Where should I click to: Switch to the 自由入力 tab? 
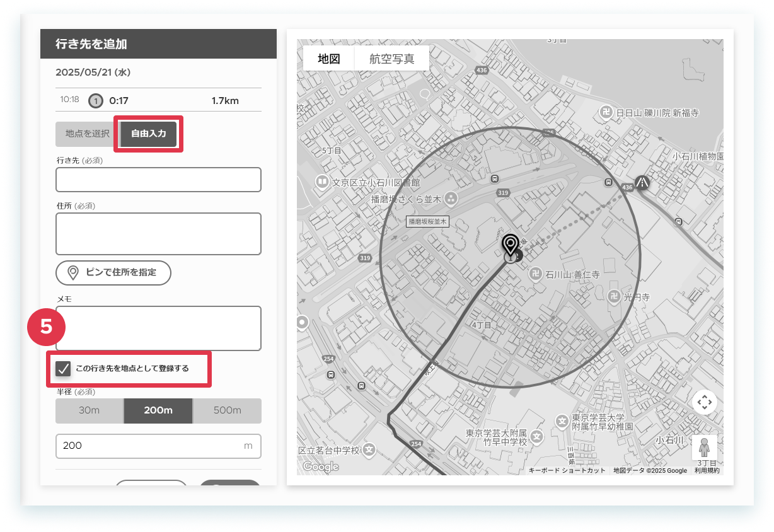click(x=148, y=134)
